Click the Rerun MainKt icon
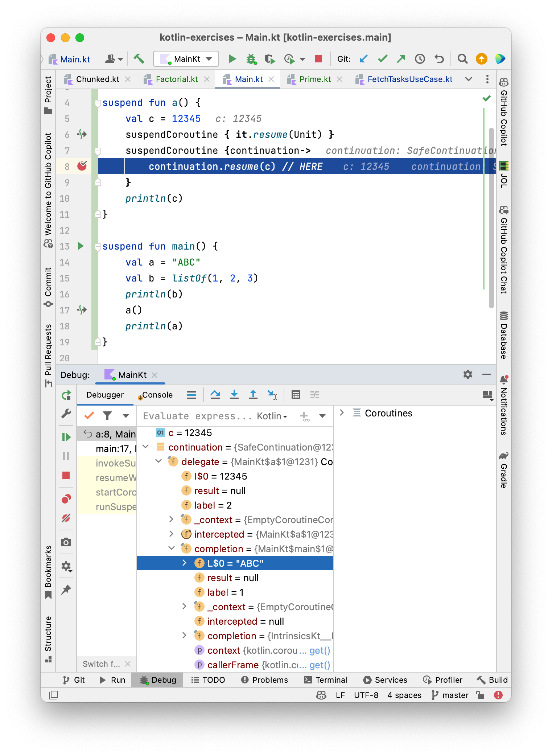The image size is (552, 756). pyautogui.click(x=66, y=395)
